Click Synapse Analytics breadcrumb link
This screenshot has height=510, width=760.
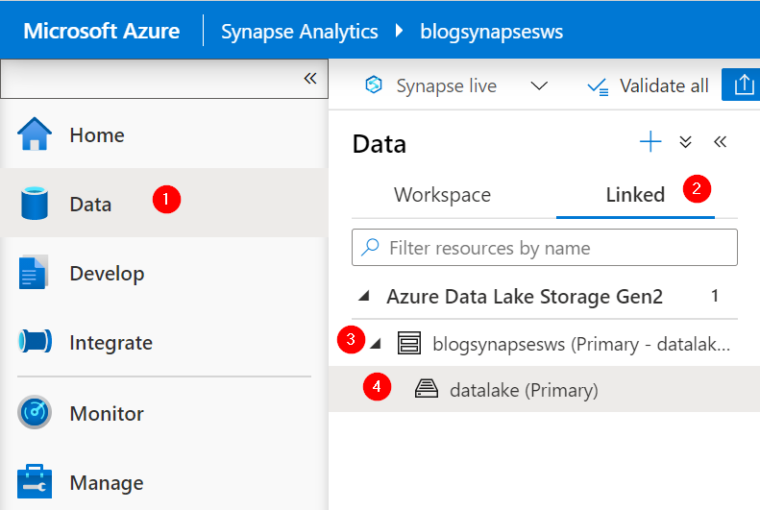(x=300, y=32)
